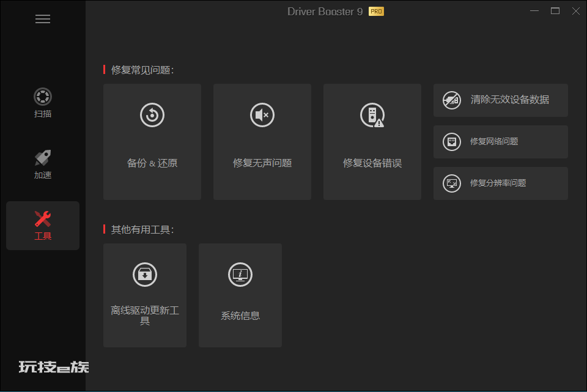
Task: Click the 离线驱动更新工具 download box icon
Action: coord(145,275)
